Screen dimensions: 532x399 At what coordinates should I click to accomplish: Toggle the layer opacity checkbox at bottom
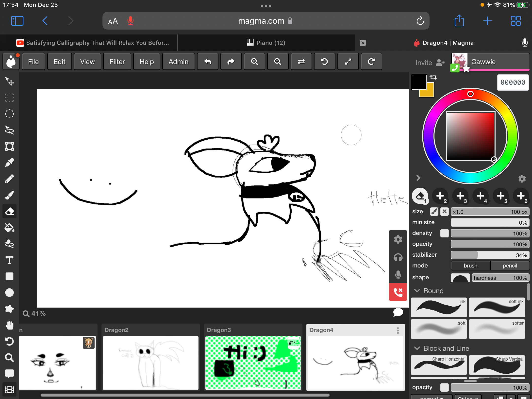[x=444, y=387]
